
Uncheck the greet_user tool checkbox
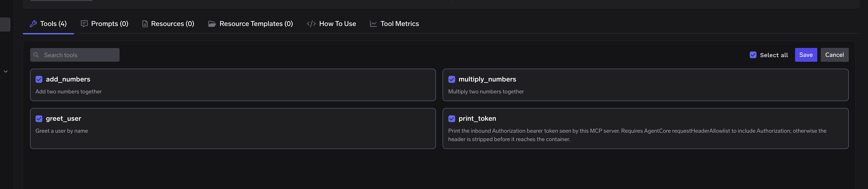click(39, 119)
